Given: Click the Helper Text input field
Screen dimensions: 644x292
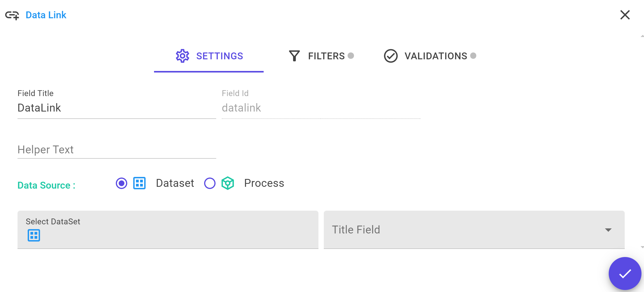Looking at the screenshot, I should 117,150.
